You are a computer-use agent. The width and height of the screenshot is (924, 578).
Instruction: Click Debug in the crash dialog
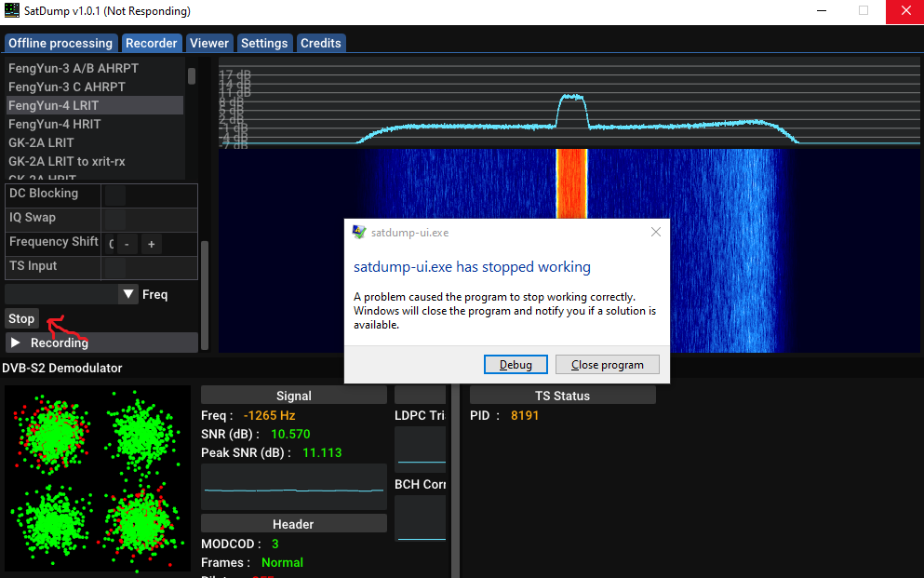point(516,364)
